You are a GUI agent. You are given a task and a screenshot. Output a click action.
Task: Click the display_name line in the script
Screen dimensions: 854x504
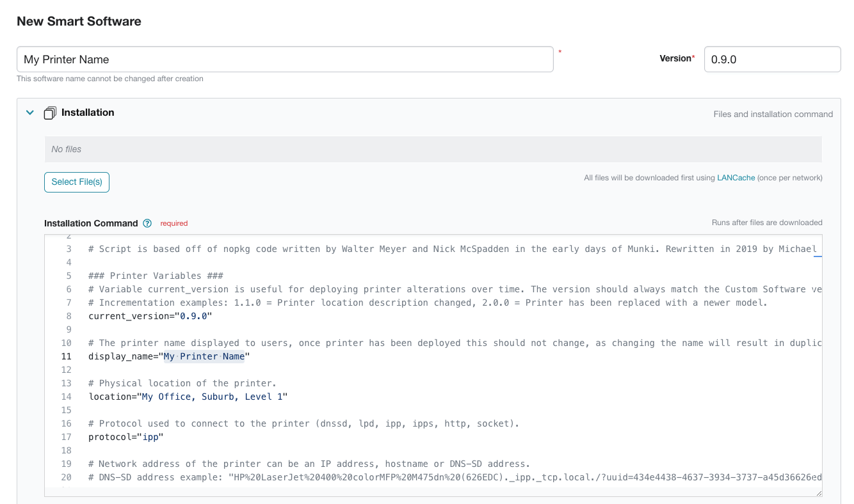coord(169,356)
